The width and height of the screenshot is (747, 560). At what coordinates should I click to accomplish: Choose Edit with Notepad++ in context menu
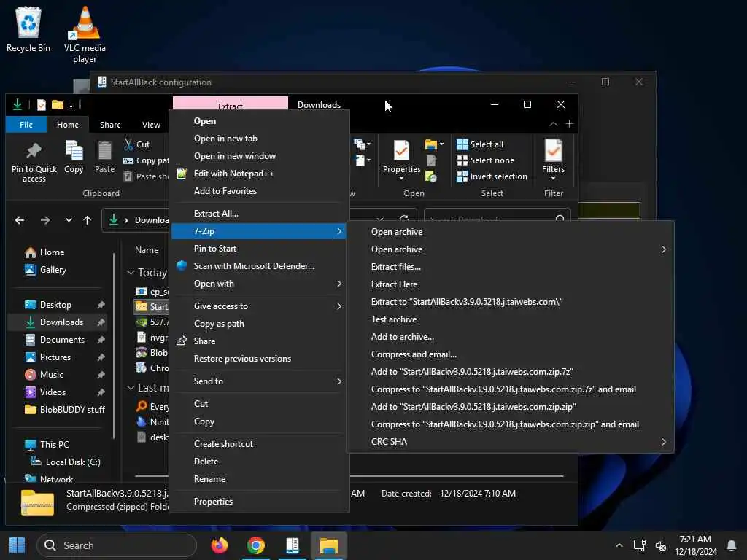click(x=259, y=174)
